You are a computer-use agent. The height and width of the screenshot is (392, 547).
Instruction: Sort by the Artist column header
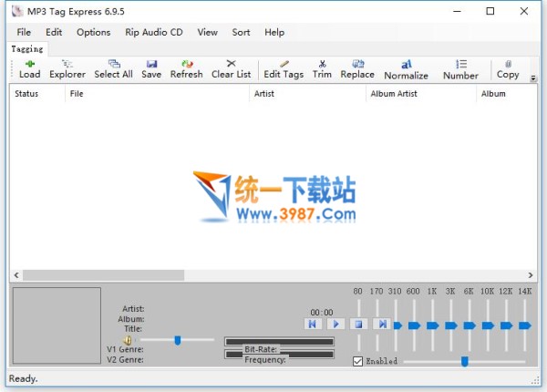click(x=308, y=94)
